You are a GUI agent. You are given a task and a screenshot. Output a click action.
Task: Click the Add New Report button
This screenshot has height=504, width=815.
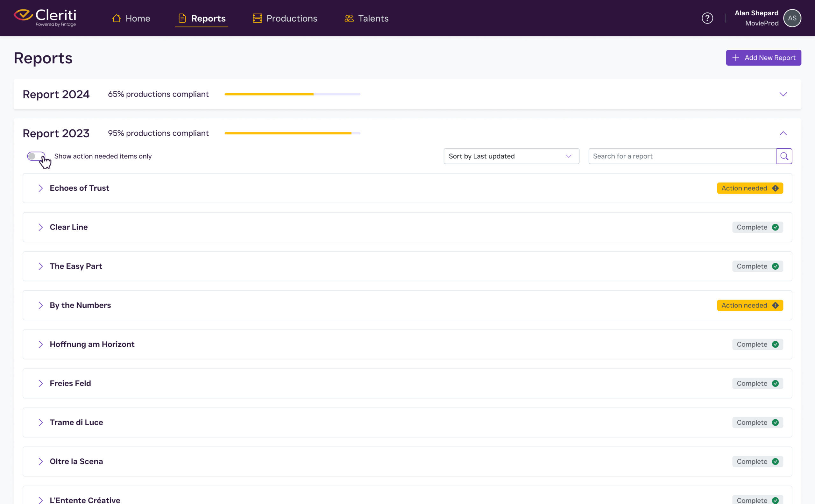763,58
